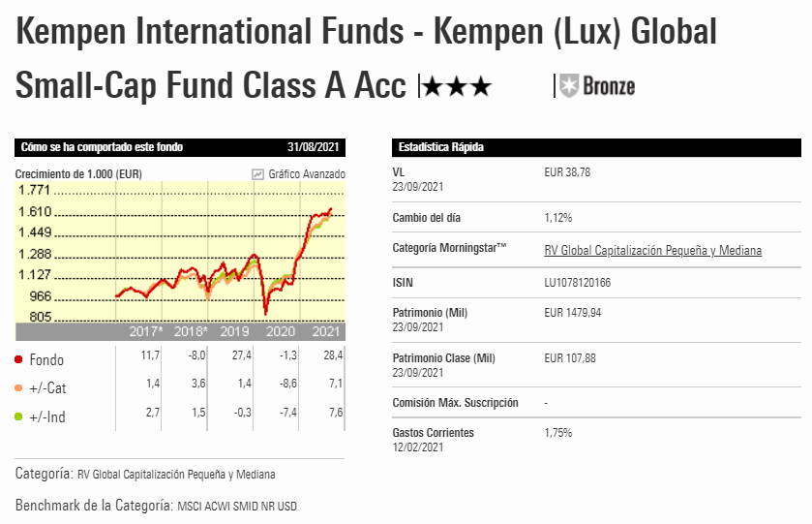Click the 'Cómo se ha comportado este fondo' header

103,147
